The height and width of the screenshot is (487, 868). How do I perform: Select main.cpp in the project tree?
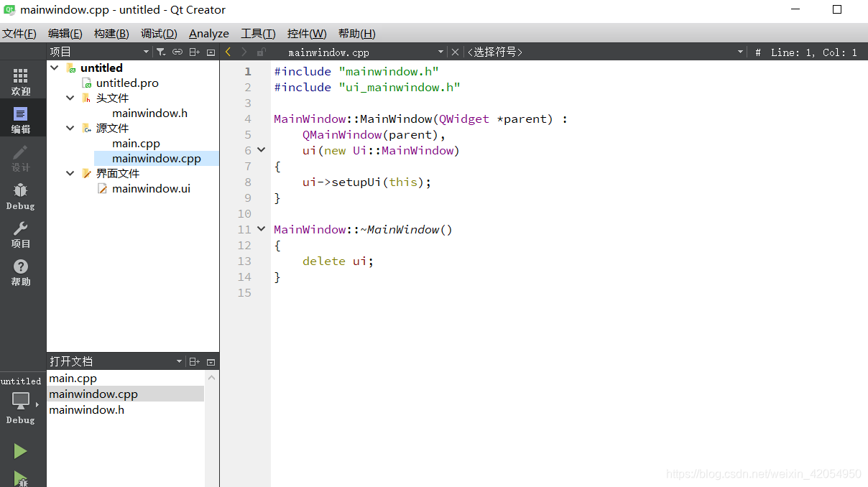[x=136, y=143]
